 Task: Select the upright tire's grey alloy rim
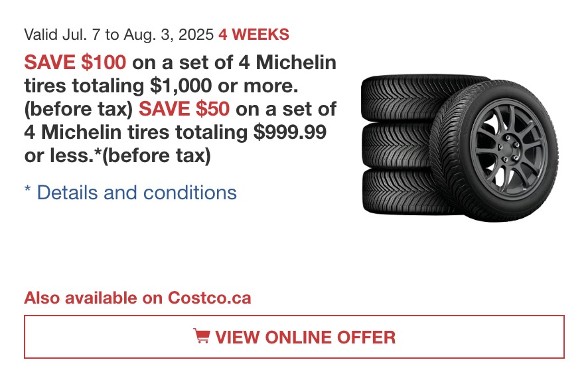510,149
